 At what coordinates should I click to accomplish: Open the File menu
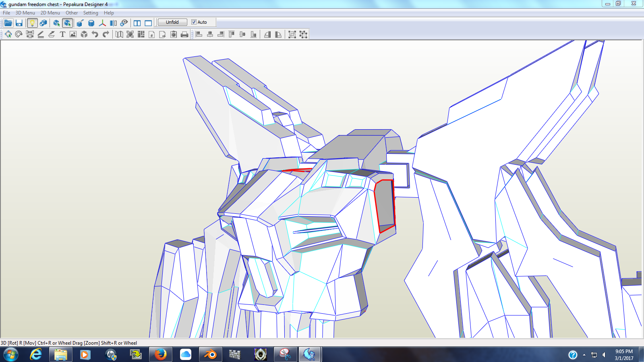click(x=6, y=13)
